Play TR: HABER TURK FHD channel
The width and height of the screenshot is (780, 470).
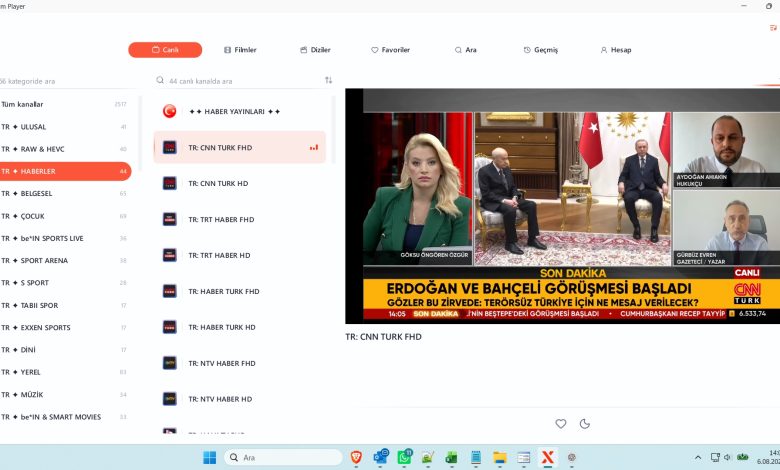tap(240, 291)
